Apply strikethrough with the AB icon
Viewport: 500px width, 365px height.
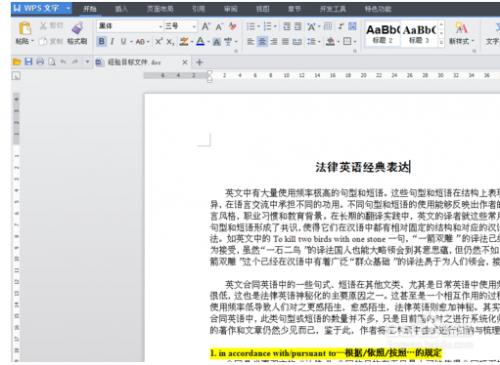coord(140,42)
